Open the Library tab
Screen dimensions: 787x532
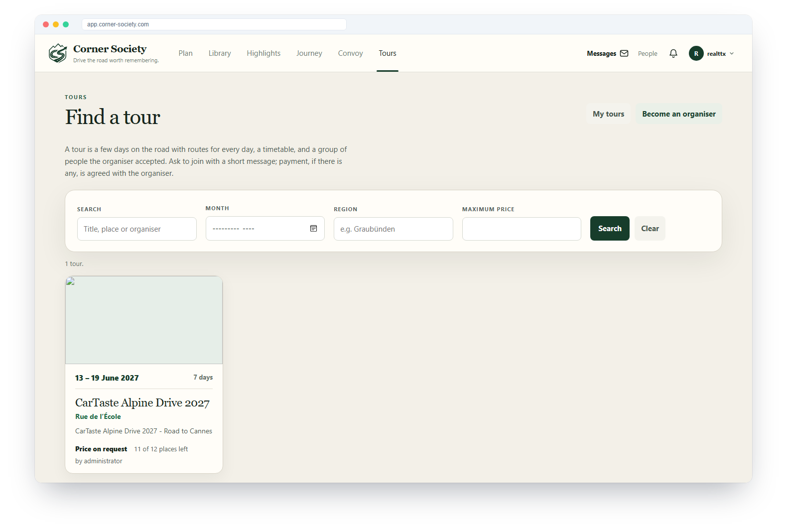click(220, 53)
